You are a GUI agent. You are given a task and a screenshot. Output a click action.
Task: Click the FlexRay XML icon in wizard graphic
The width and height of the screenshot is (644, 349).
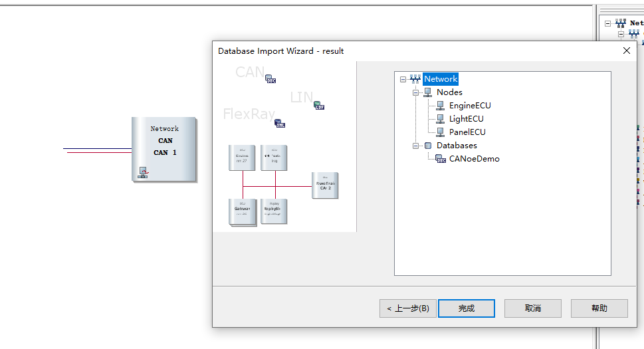click(x=280, y=124)
